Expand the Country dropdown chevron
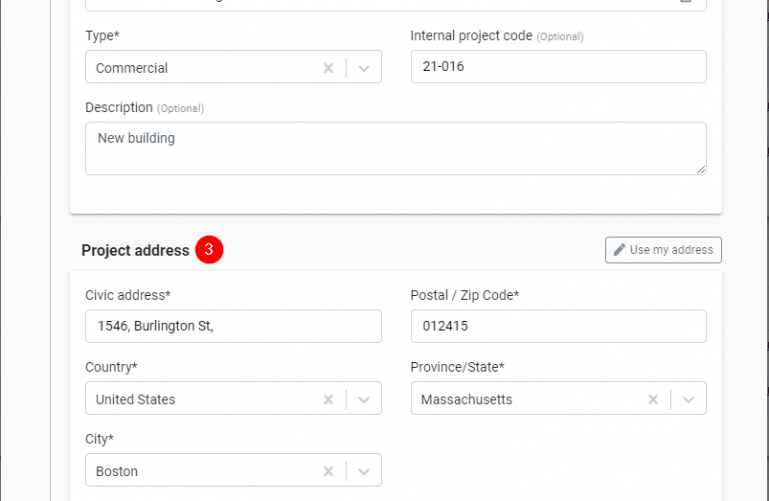 click(x=363, y=400)
